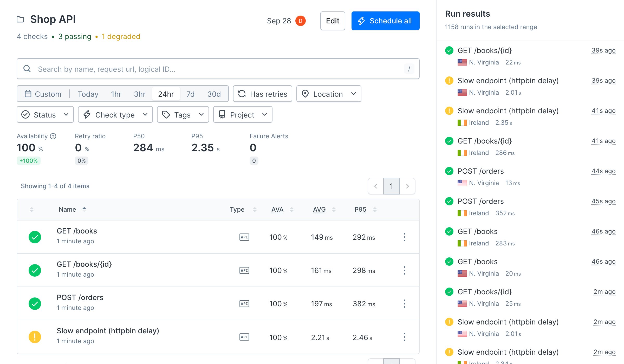
Task: Click page number 1 button
Action: tap(391, 186)
